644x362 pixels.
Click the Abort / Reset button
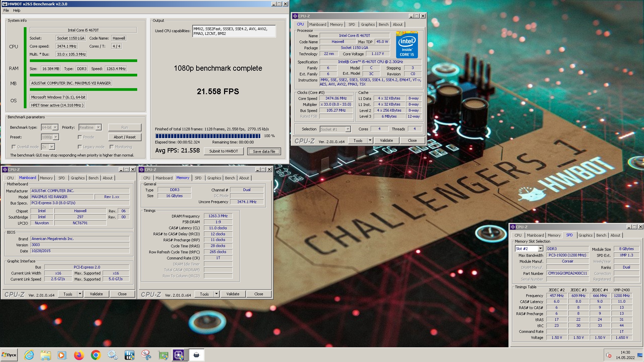click(x=125, y=137)
